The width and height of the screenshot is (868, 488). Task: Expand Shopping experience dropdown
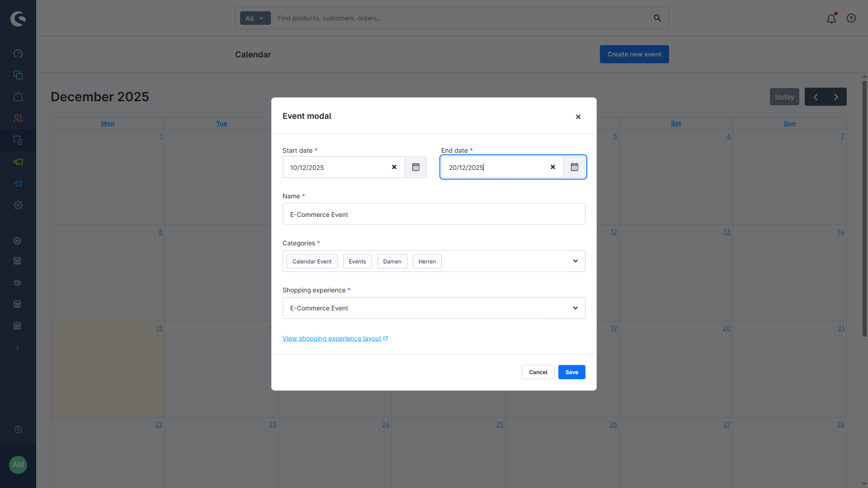575,308
